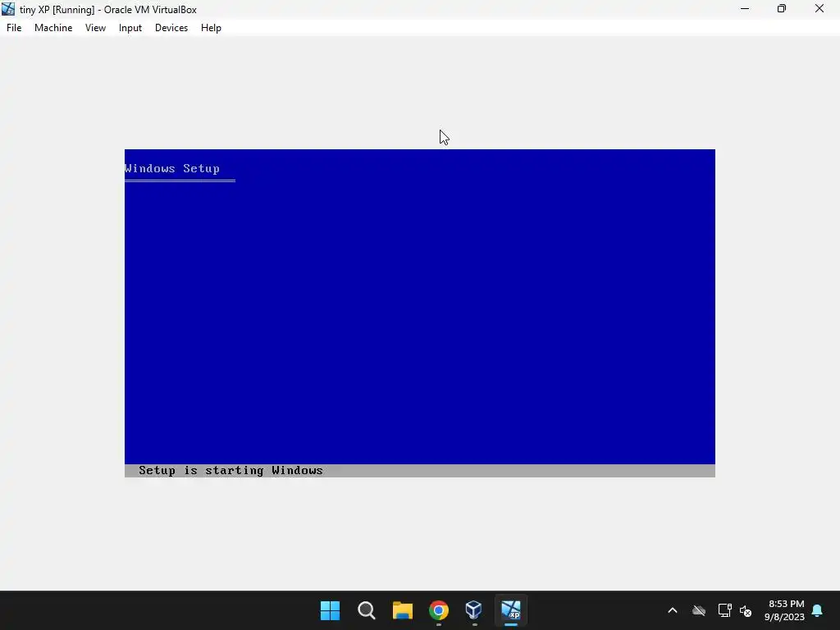Close the tiny XP VirtualBox window
Image resolution: width=840 pixels, height=630 pixels.
[x=819, y=9]
